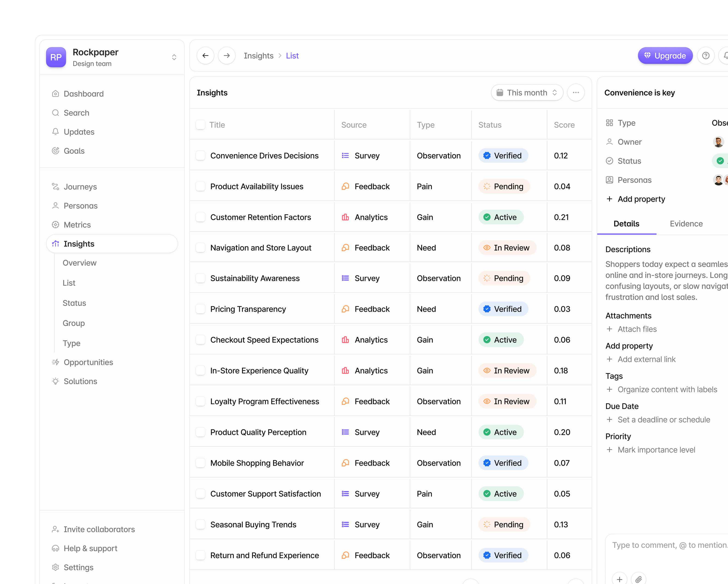
Task: Open Pending status of Seasonal Buying Trends
Action: (504, 524)
